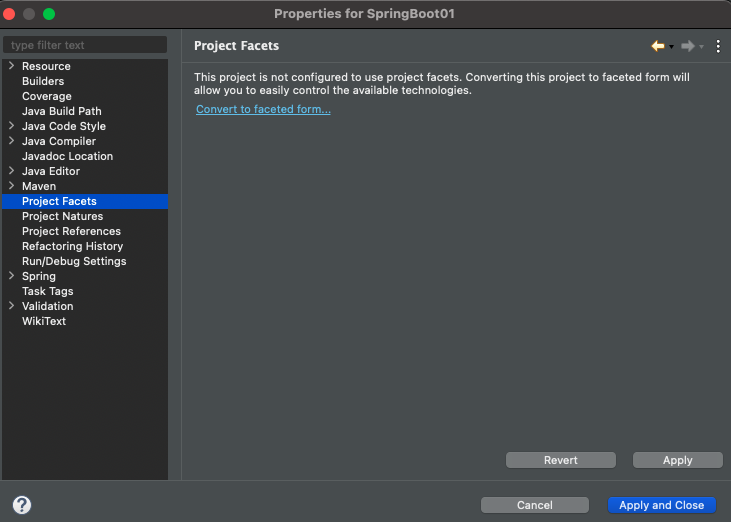The image size is (731, 522).
Task: Select the Validation entry
Action: tap(48, 306)
